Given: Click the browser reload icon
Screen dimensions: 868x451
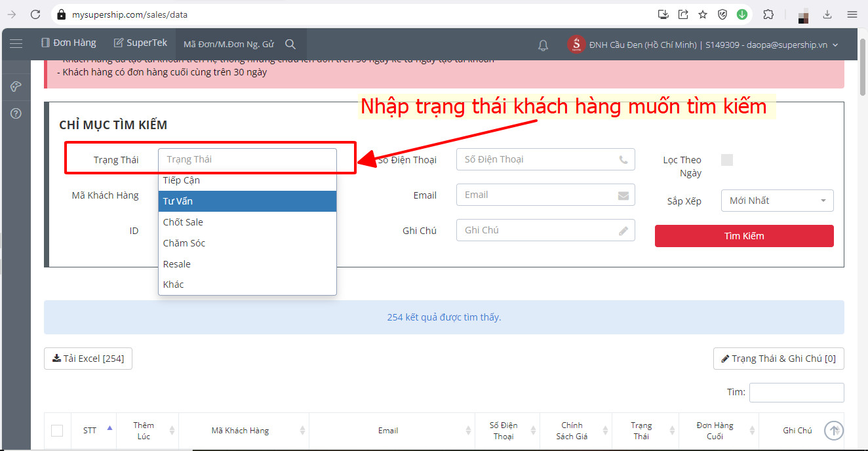Looking at the screenshot, I should [35, 14].
